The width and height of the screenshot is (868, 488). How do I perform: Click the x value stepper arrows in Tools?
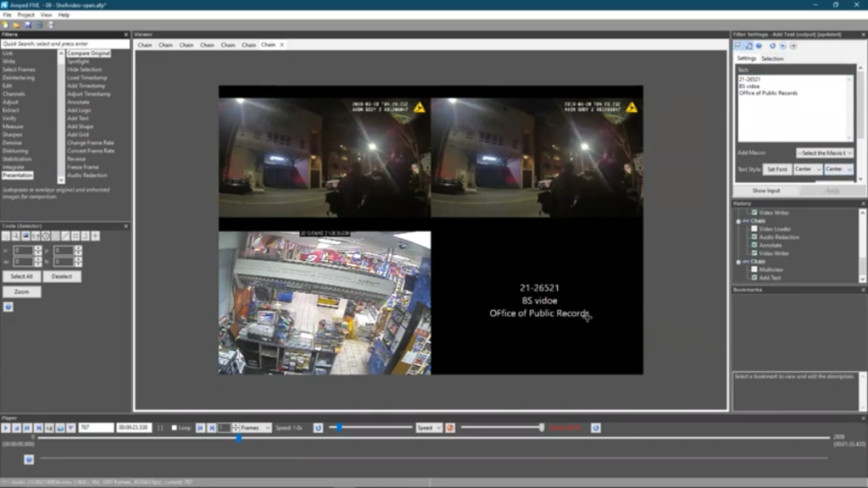pyautogui.click(x=37, y=251)
